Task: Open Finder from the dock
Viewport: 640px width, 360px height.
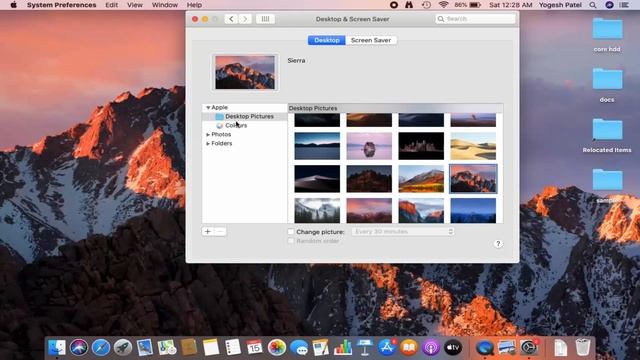Action: click(57, 347)
